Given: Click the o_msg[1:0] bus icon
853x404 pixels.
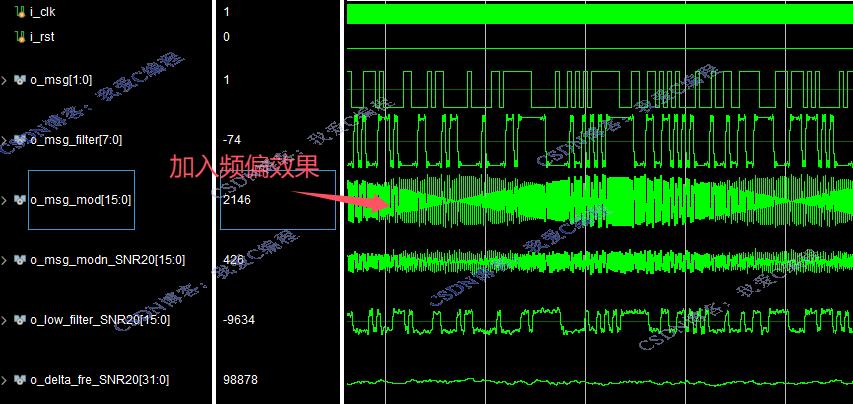Looking at the screenshot, I should click(x=20, y=80).
